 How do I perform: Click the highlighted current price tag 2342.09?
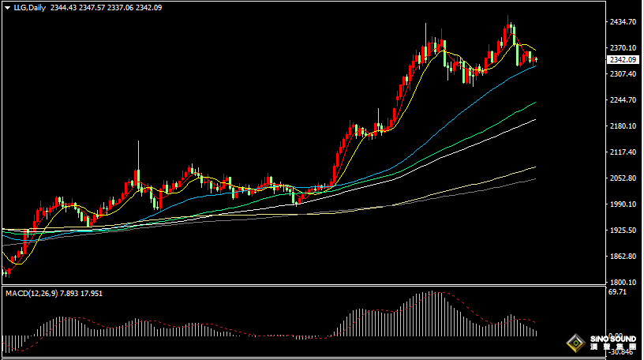622,60
